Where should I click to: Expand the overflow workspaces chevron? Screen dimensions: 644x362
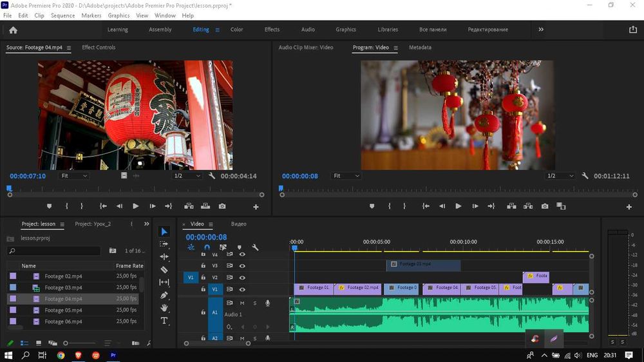541,30
